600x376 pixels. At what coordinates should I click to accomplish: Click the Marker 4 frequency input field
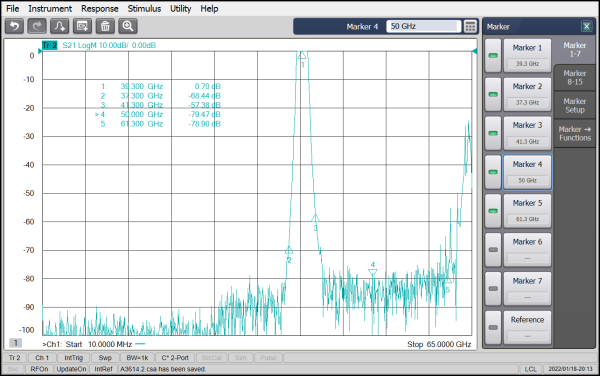click(x=423, y=26)
